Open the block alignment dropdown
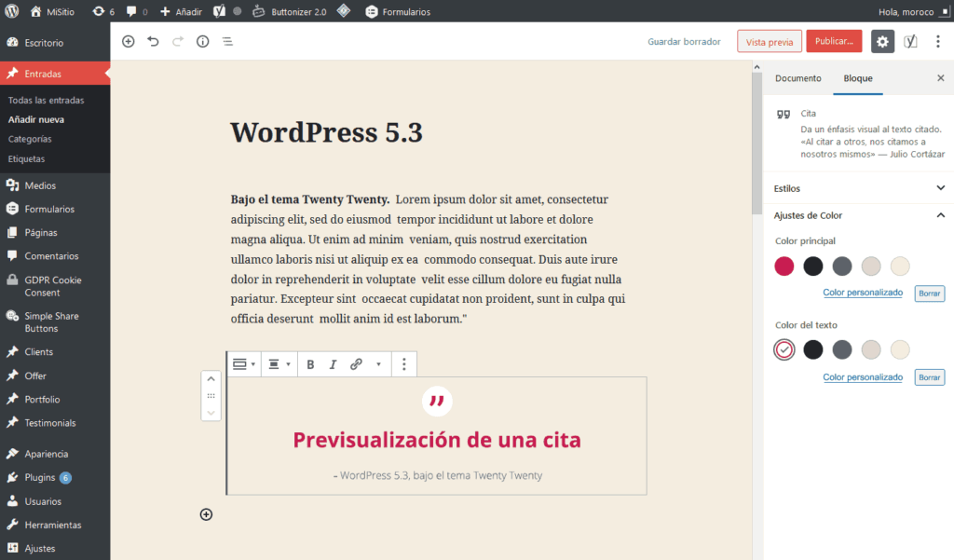Viewport: 954px width, 560px height. [x=279, y=364]
